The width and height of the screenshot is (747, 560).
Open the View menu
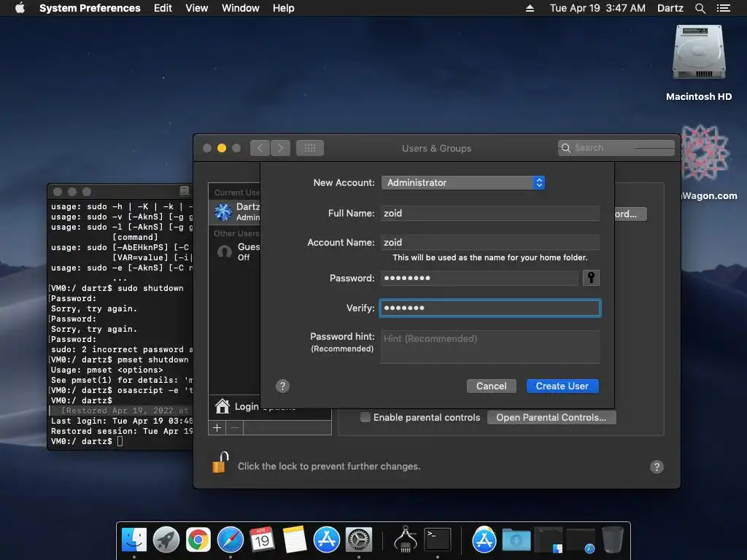(x=196, y=8)
